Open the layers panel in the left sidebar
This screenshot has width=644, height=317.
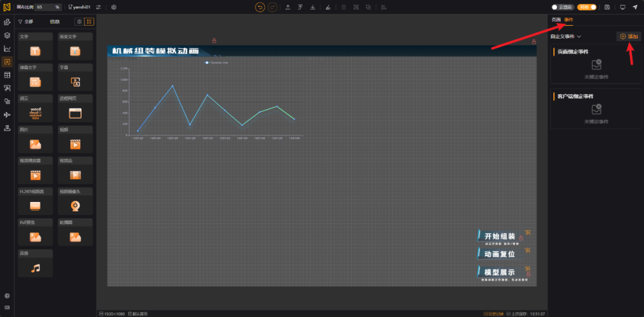(7, 35)
